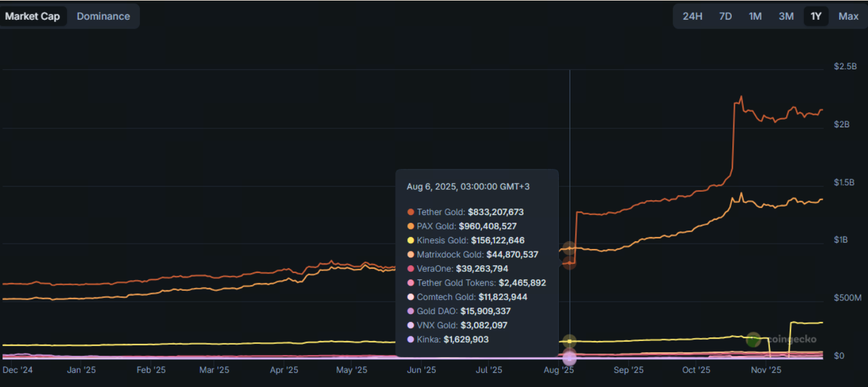Viewport: 868px width, 387px height.
Task: Click the tooltip date 'Aug 6, 2025, 03:00:00 GMT+3'
Action: pos(468,186)
